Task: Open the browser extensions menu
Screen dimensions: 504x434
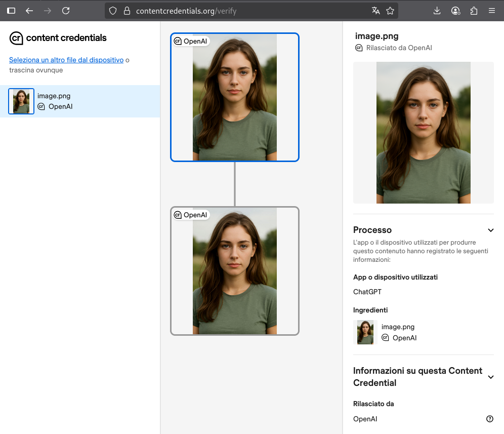Action: (474, 11)
